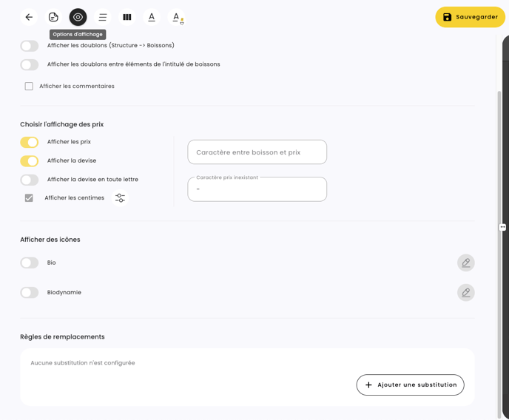Open the horizontal lines menu icon
The height and width of the screenshot is (420, 509).
click(x=103, y=17)
